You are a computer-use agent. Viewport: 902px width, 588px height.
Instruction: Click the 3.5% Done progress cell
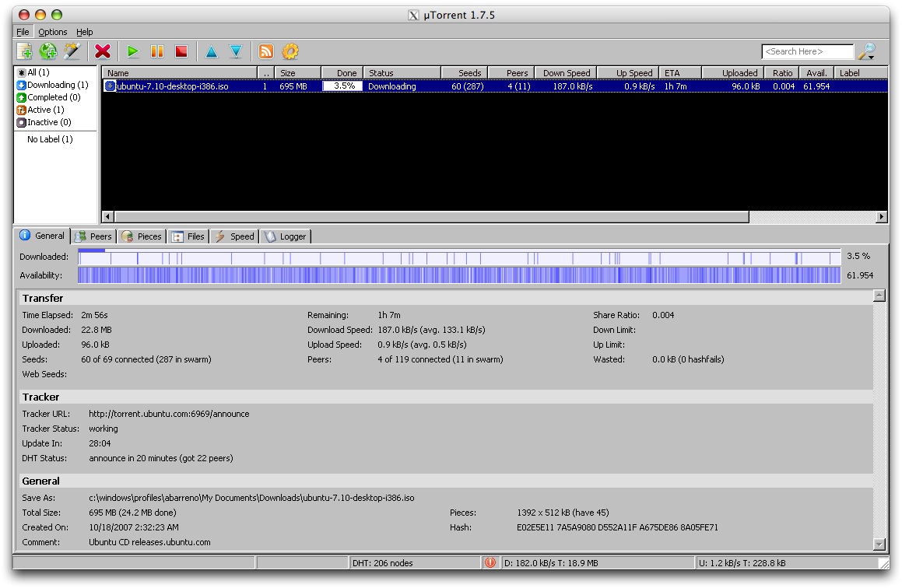coord(342,86)
